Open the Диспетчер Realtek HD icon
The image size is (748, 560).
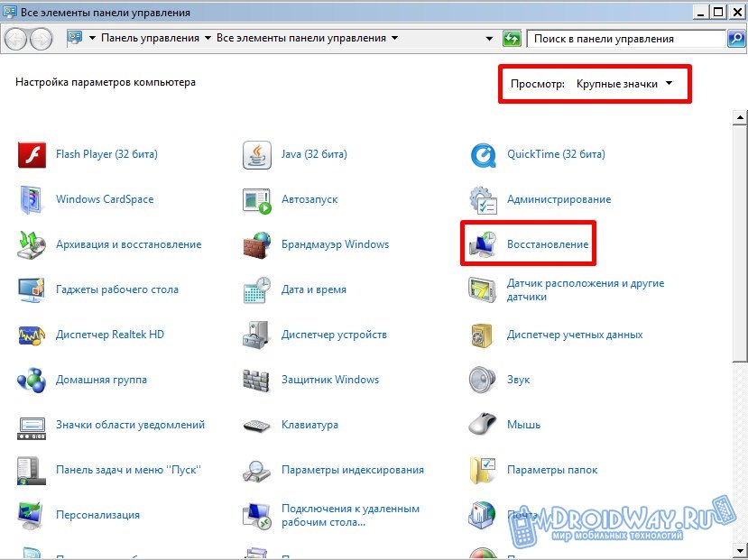point(32,335)
